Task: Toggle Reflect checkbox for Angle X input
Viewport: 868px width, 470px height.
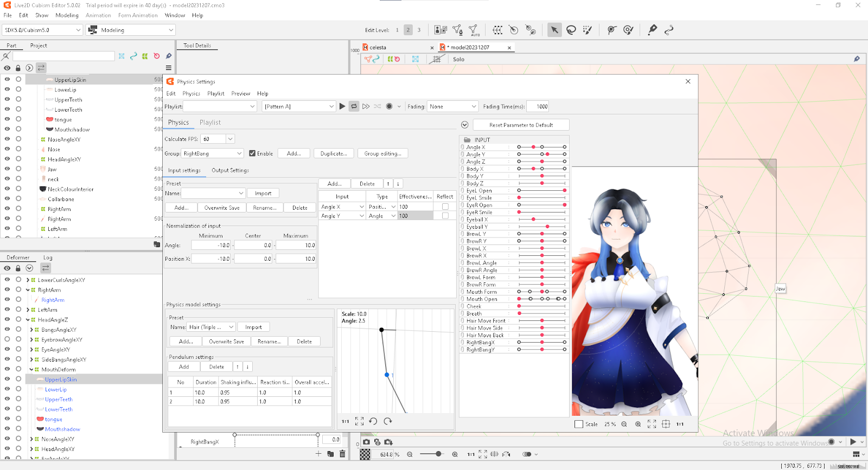Action: (x=445, y=207)
